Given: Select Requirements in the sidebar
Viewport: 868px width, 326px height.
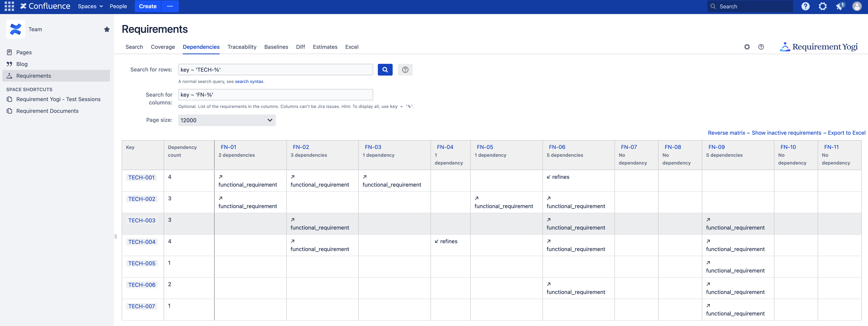Looking at the screenshot, I should pyautogui.click(x=33, y=76).
